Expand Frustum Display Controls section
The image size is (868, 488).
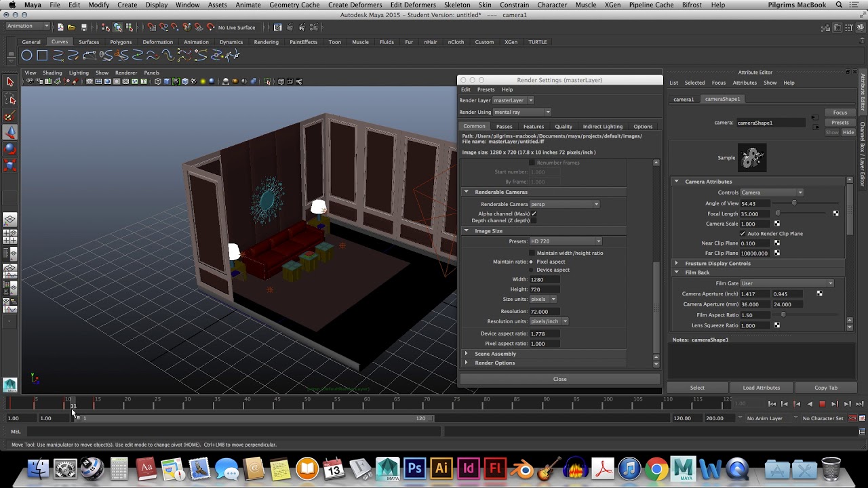point(676,263)
